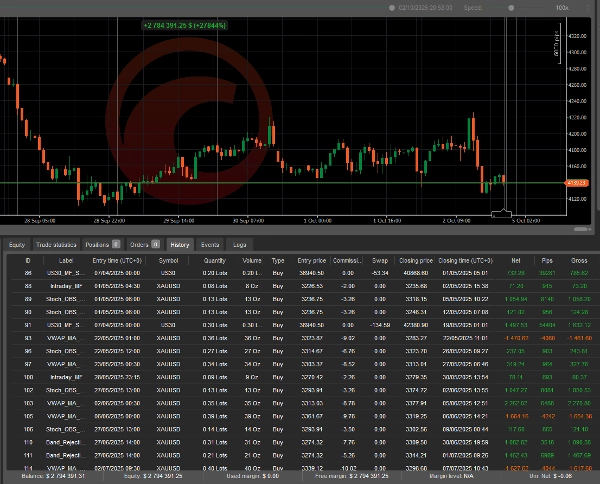Sort by the Quantity column header
Image resolution: width=600 pixels, height=484 pixels.
click(x=215, y=261)
